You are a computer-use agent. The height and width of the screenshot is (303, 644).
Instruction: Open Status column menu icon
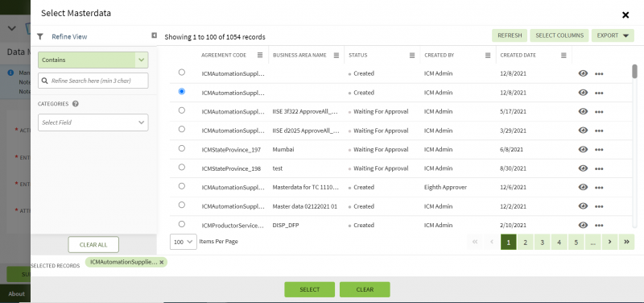point(412,55)
